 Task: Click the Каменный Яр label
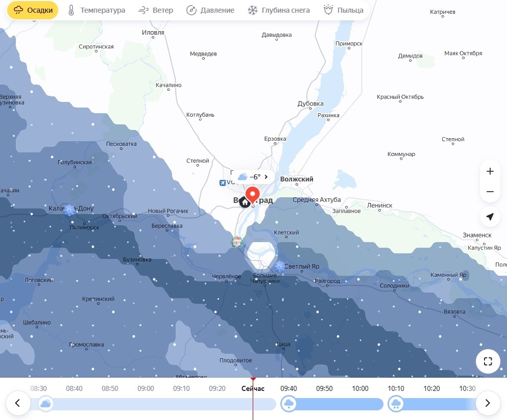click(448, 275)
